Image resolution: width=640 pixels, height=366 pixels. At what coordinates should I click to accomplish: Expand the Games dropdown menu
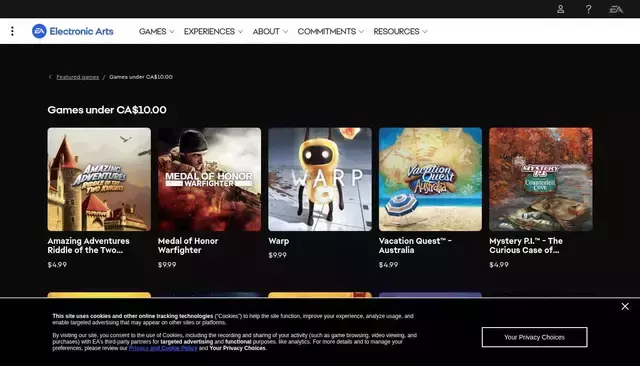tap(156, 31)
